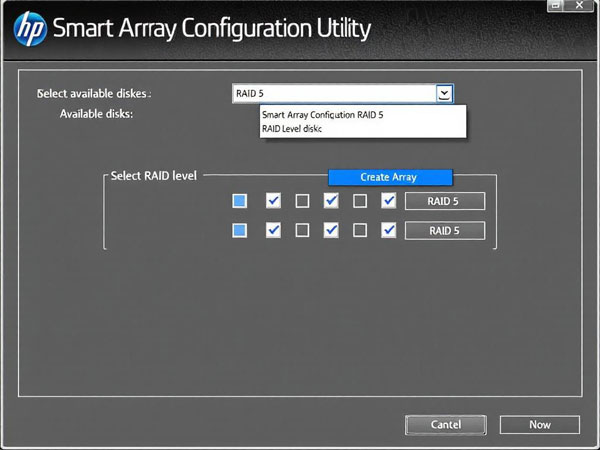Check first empty checkbox in top row
The image size is (600, 450).
[302, 201]
